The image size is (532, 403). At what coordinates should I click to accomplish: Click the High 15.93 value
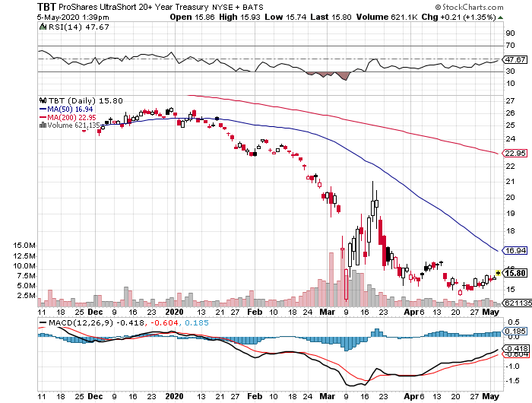click(x=239, y=17)
